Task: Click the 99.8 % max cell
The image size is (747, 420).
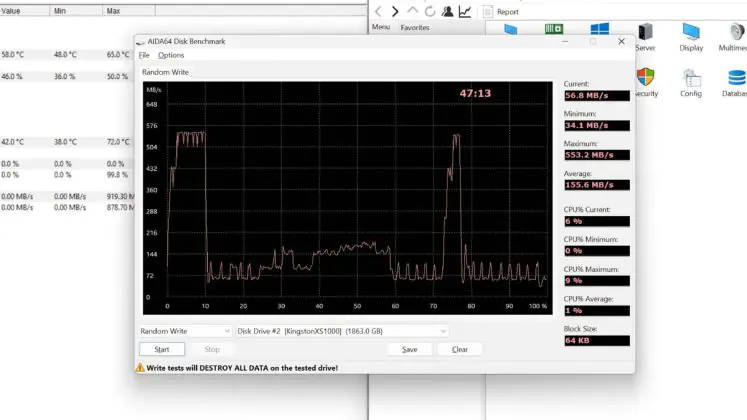Action: 117,175
